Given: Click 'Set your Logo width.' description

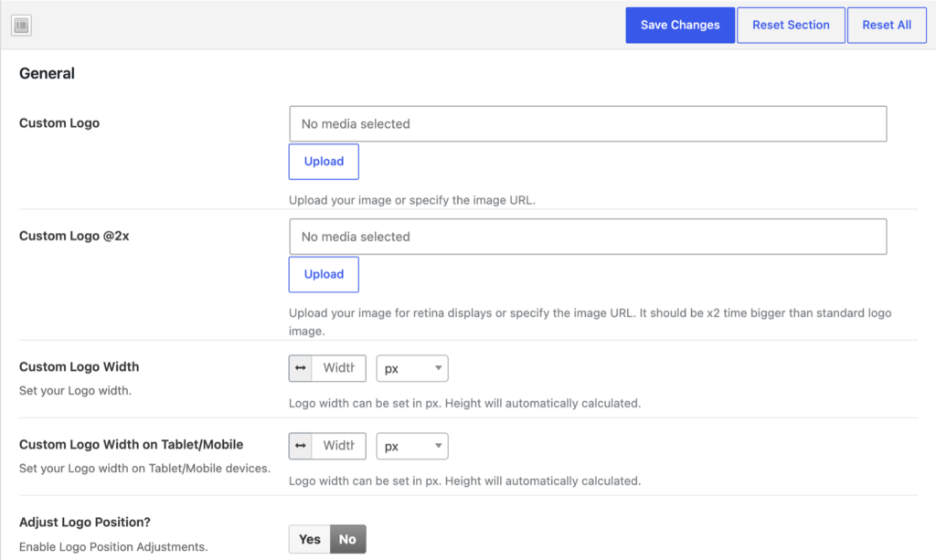Looking at the screenshot, I should [x=75, y=391].
